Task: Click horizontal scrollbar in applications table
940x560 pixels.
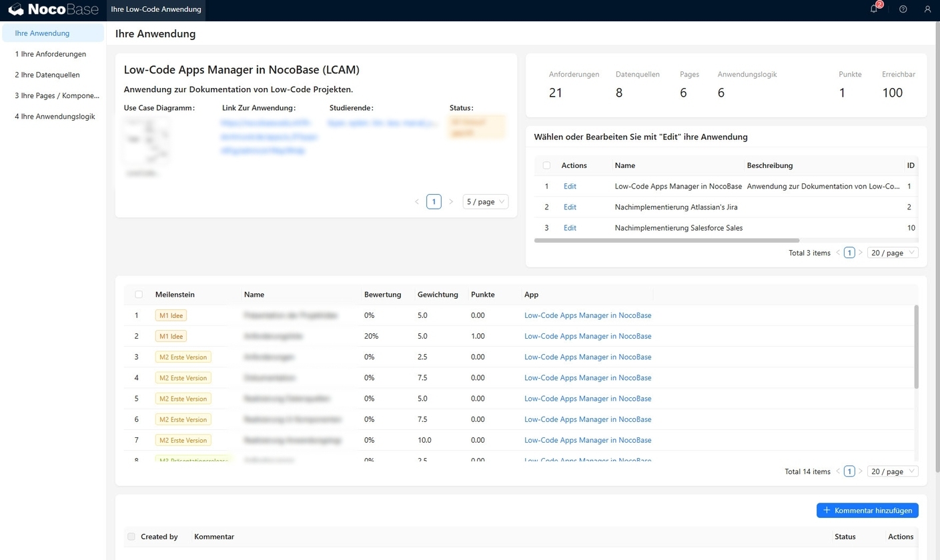Action: pyautogui.click(x=666, y=240)
